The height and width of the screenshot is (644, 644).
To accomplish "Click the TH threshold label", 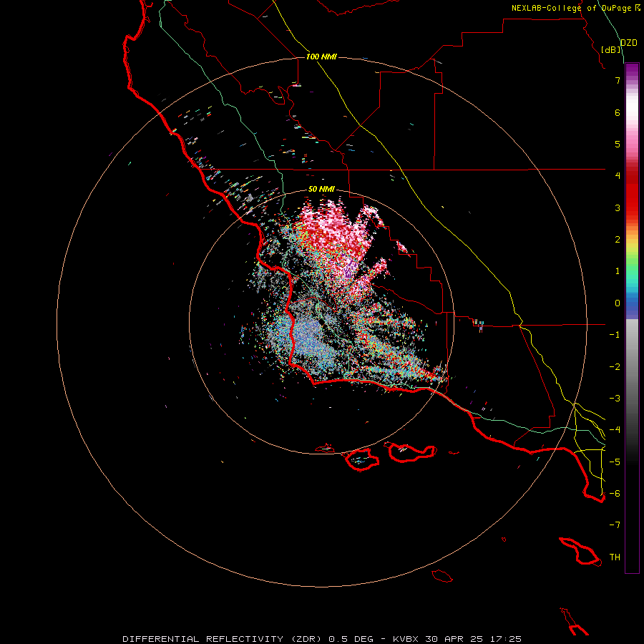I will 615,557.
